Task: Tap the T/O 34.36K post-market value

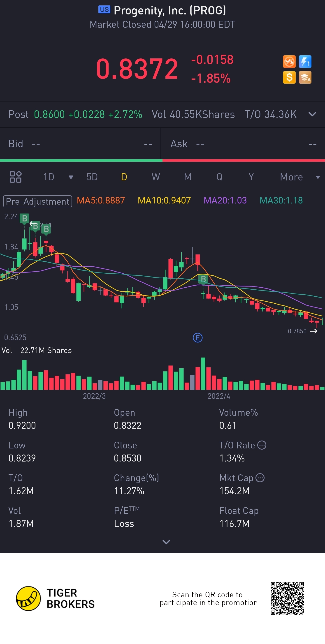Action: tap(270, 115)
